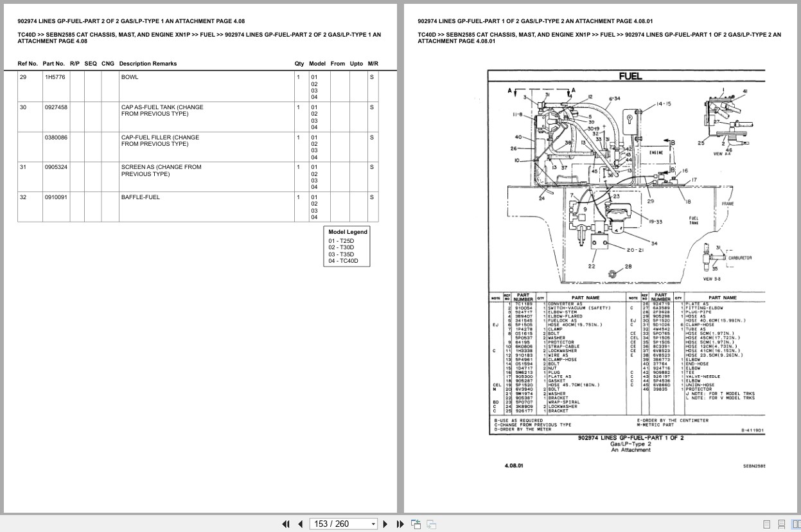This screenshot has height=532, width=801.
Task: Click legend entry 03 - T35D
Action: pos(341,254)
